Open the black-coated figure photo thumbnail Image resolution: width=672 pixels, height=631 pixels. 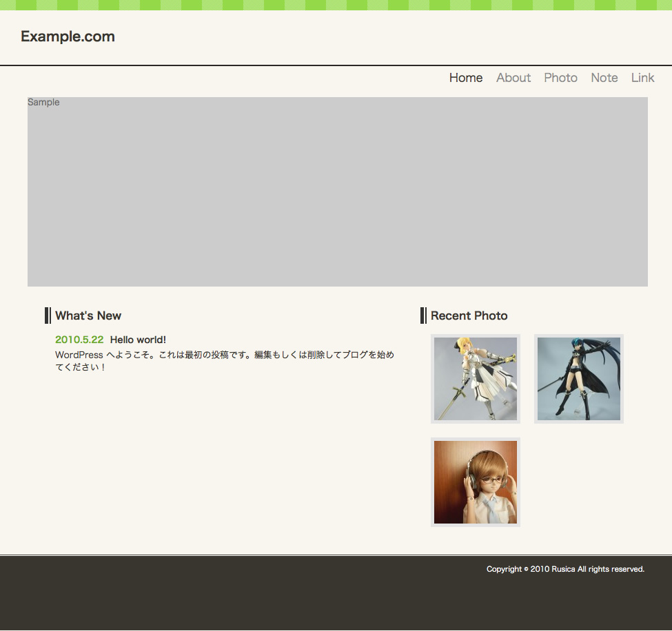tap(578, 379)
